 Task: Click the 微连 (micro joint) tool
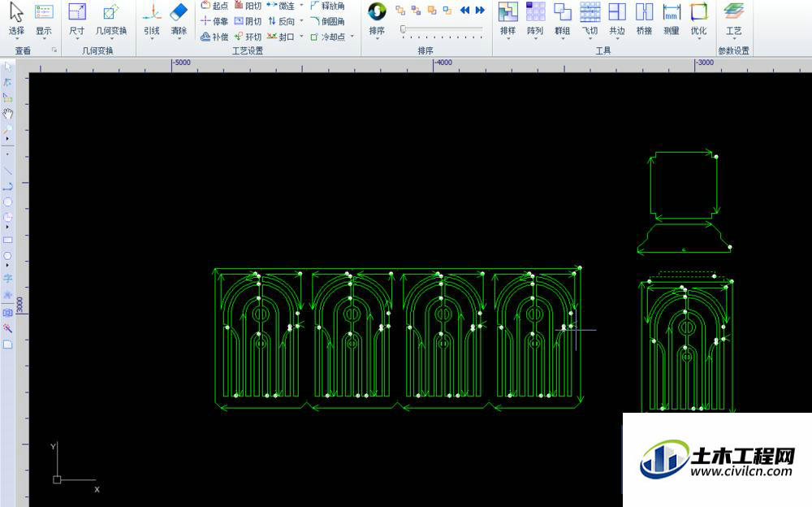point(281,6)
